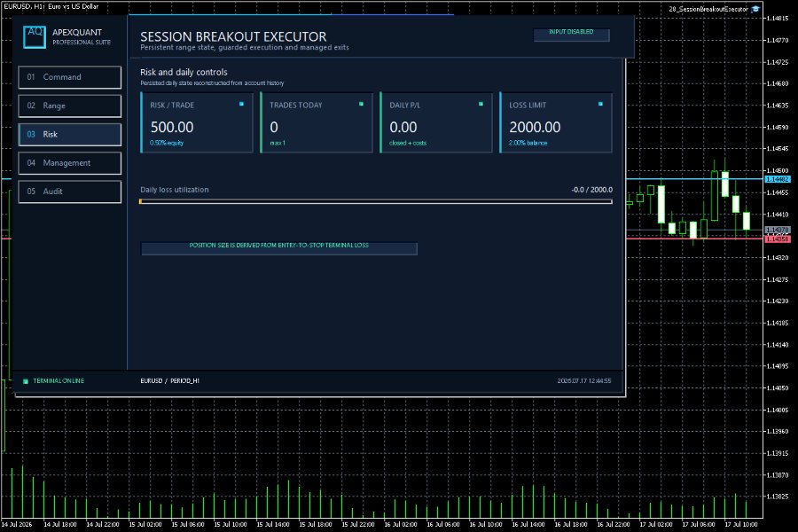Click the closed + costs text
The width and height of the screenshot is (798, 532).
pyautogui.click(x=408, y=143)
